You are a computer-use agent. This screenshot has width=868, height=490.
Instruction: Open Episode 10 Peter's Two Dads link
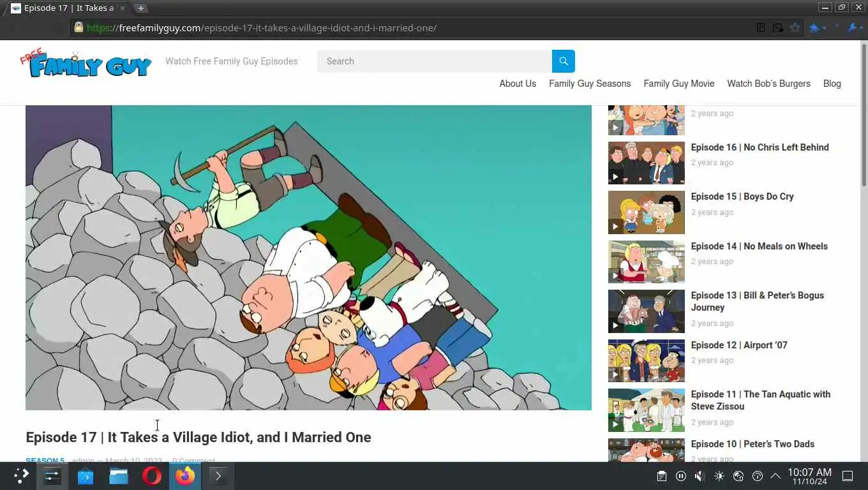click(x=752, y=444)
